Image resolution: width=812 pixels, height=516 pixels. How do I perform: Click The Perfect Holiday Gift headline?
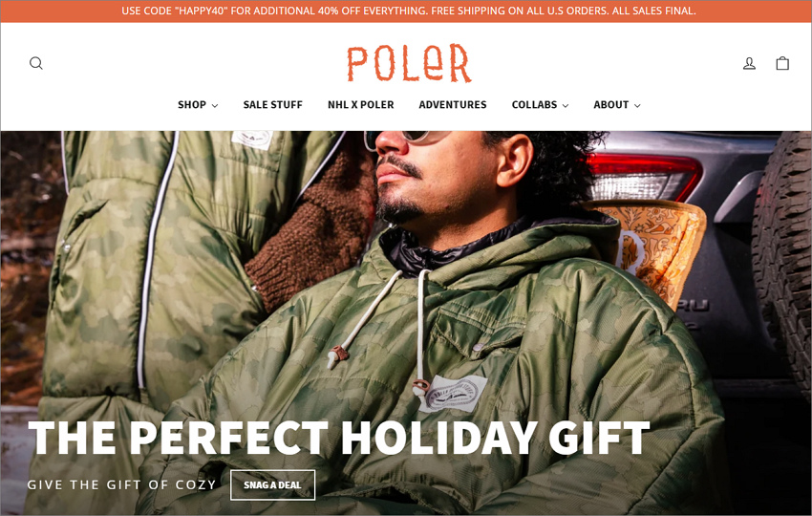[x=339, y=438]
